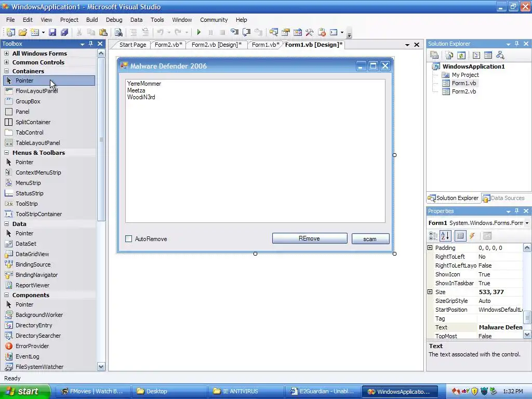This screenshot has width=532, height=399.
Task: Open the Toolbox via hammer-wrench toolbar icon
Action: (x=310, y=32)
